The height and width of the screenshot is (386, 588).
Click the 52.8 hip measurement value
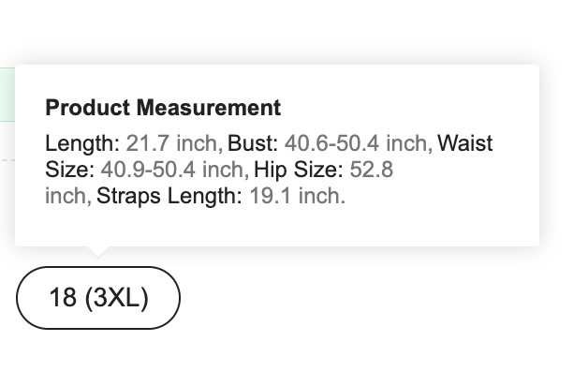click(371, 171)
